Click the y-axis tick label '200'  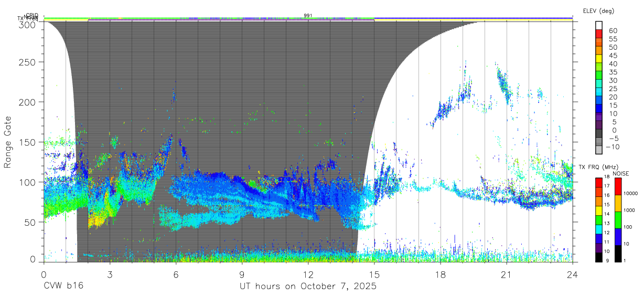(x=28, y=102)
